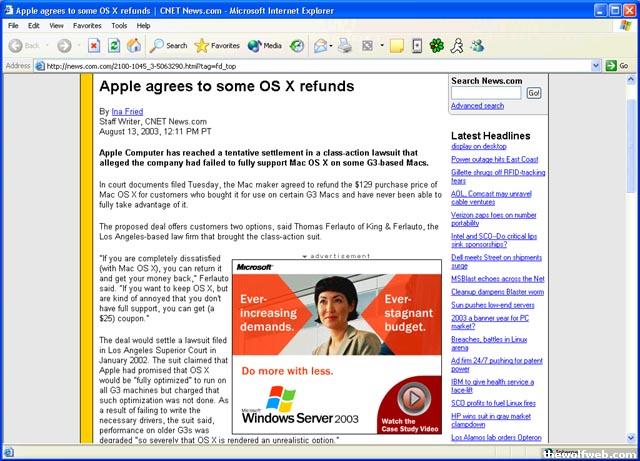Open the Tools menu
This screenshot has width=640, height=461.
119,25
